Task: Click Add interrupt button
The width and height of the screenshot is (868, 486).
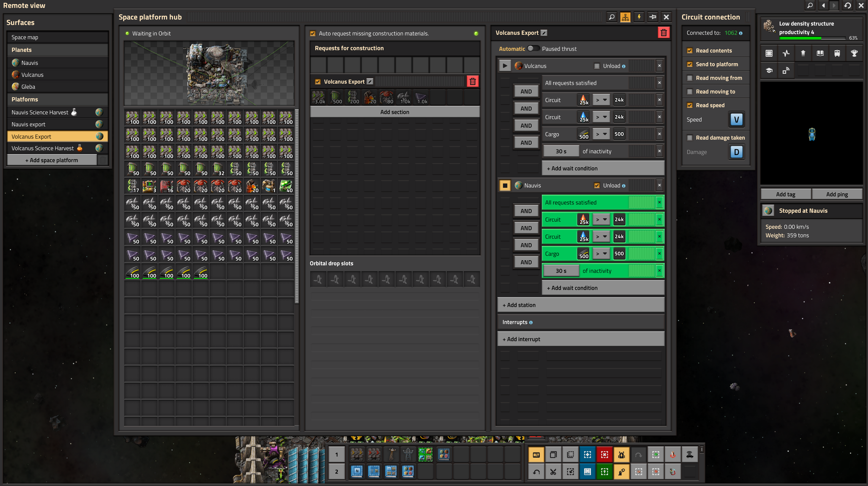Action: 581,339
